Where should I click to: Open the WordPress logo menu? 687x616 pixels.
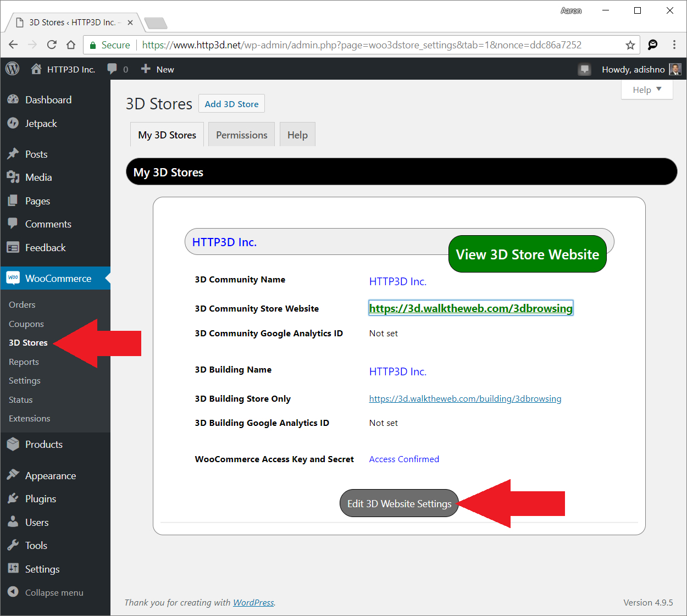click(x=12, y=69)
